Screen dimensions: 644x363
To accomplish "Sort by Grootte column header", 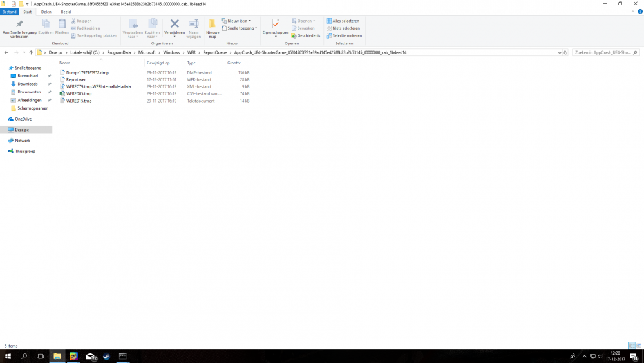I will [238, 63].
